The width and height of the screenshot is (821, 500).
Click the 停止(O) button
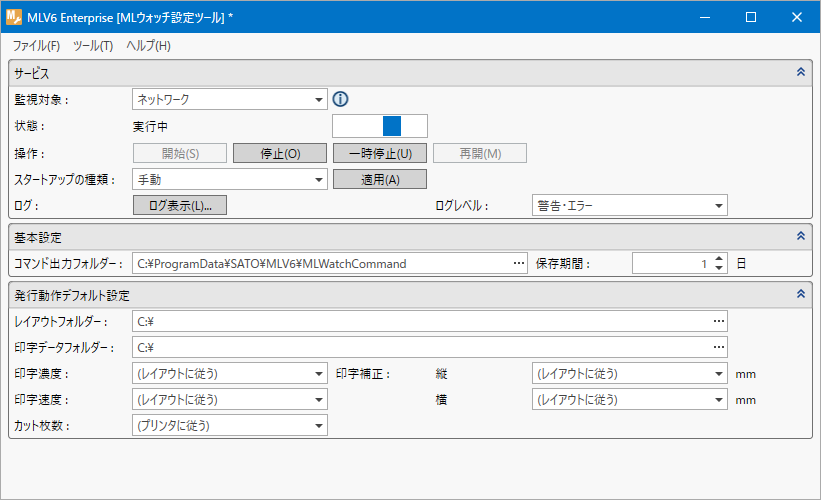coord(280,153)
